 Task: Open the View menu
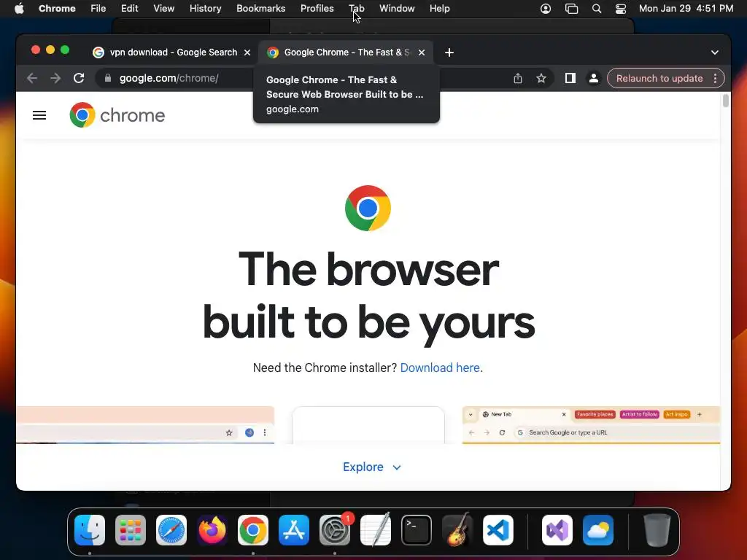(x=163, y=9)
